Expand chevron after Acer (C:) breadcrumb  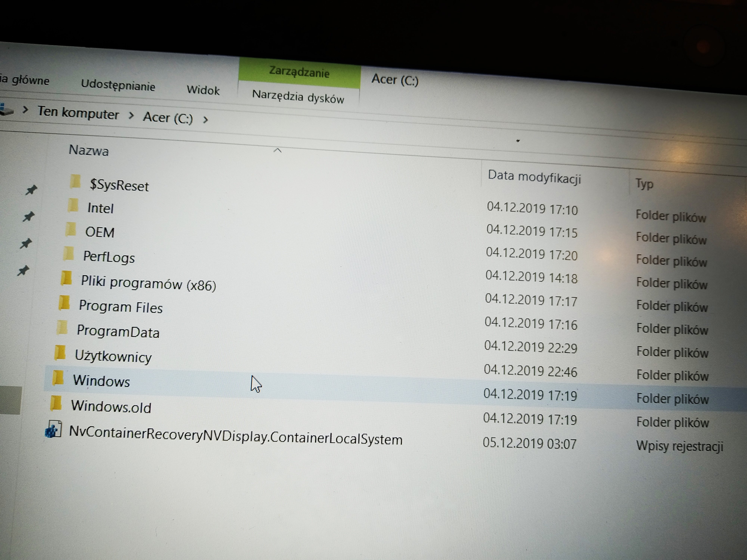(205, 119)
